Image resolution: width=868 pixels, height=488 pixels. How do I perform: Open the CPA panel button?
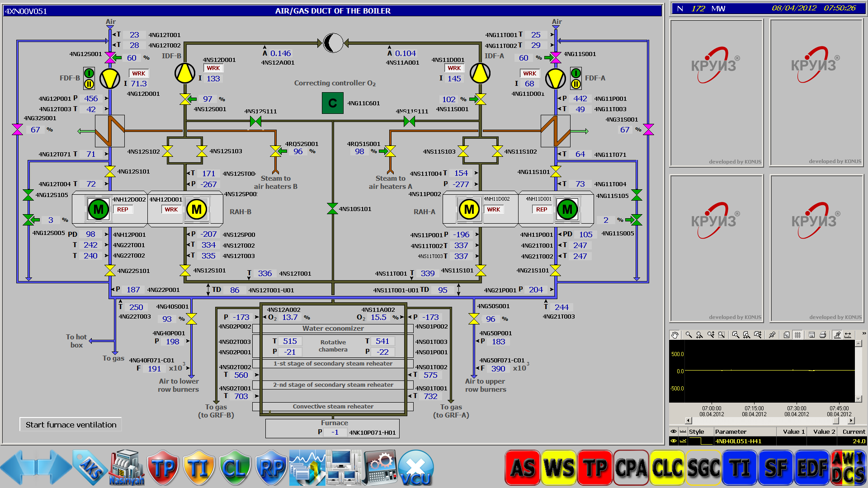[631, 468]
